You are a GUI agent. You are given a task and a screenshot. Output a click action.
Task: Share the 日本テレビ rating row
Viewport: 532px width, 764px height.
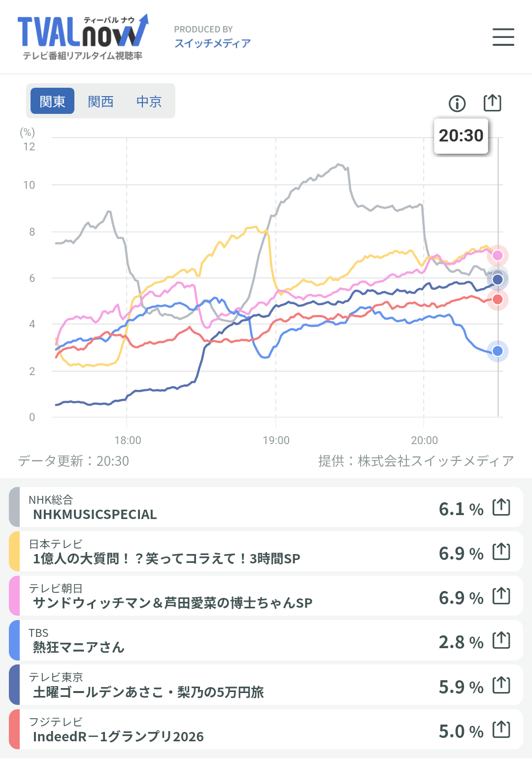coord(501,552)
